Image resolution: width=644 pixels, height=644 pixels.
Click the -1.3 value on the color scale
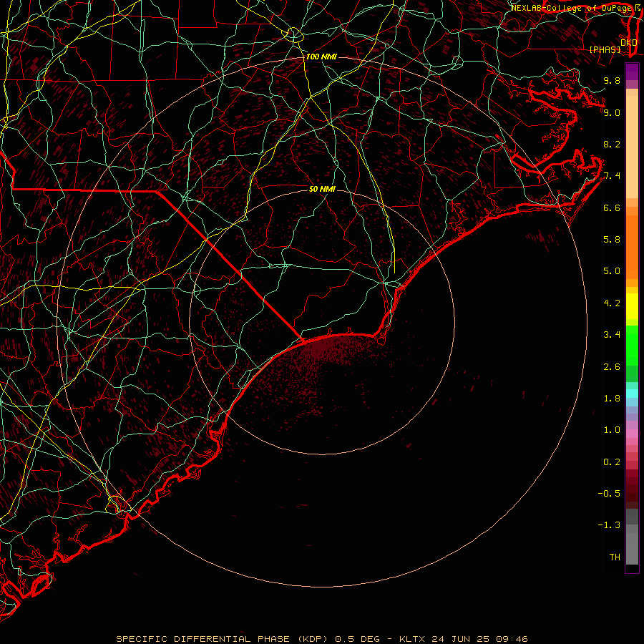coord(609,525)
